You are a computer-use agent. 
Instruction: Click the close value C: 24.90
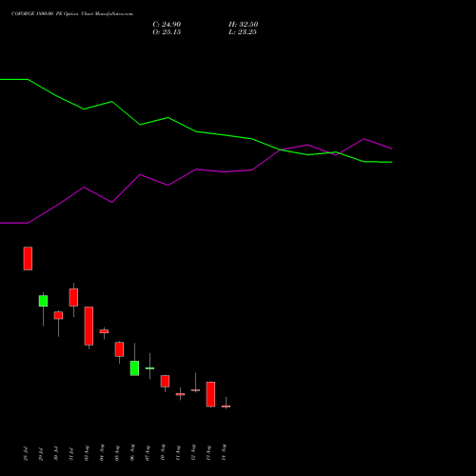(167, 25)
